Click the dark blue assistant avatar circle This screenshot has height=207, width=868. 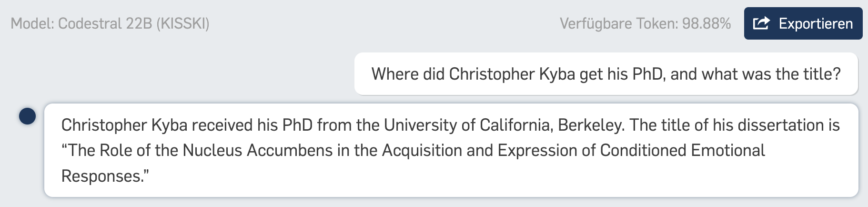coord(28,116)
